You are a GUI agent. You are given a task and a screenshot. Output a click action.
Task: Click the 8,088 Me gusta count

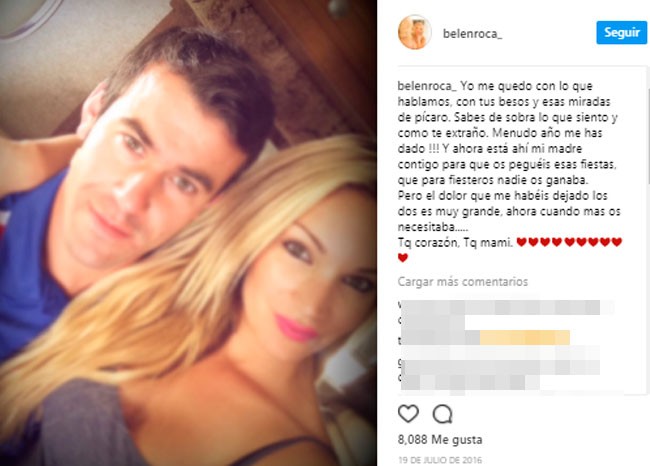(440, 439)
